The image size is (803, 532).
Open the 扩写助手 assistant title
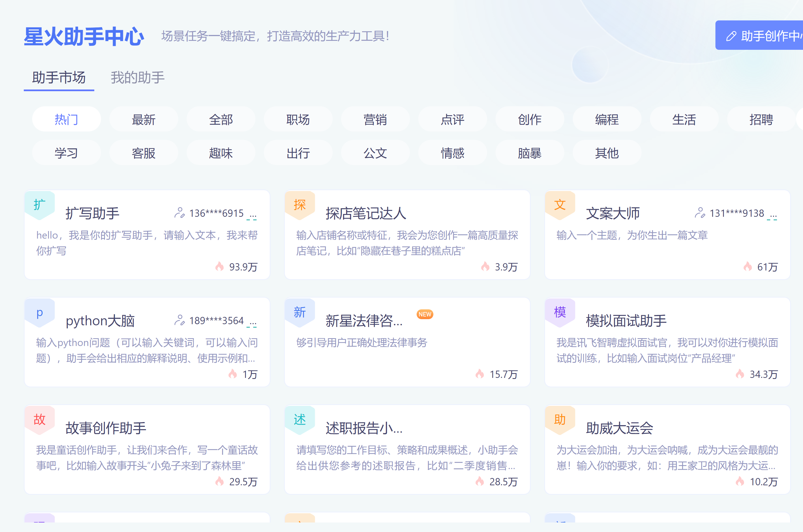coord(92,213)
